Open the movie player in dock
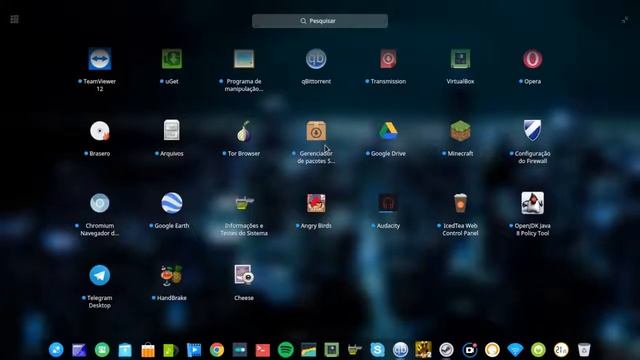The image size is (640, 360). point(194,350)
